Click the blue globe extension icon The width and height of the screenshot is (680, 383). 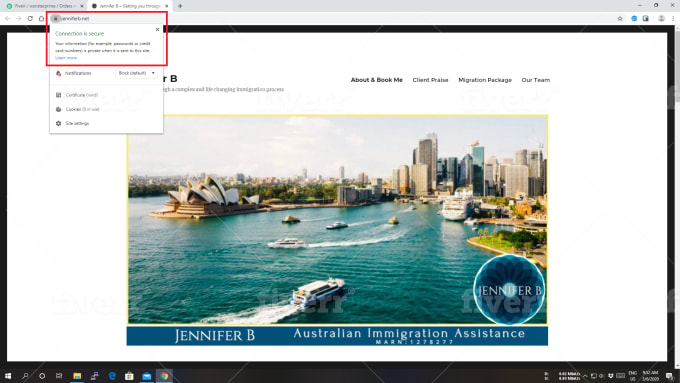634,19
